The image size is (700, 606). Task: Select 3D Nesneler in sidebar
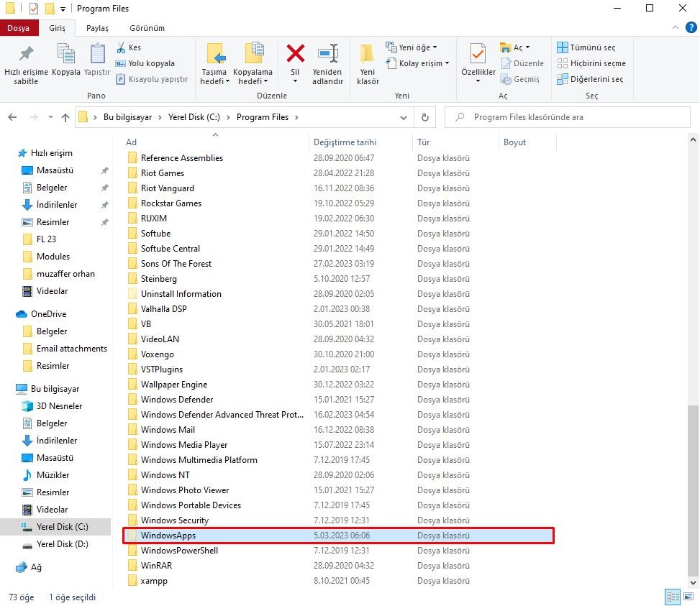pyautogui.click(x=60, y=406)
